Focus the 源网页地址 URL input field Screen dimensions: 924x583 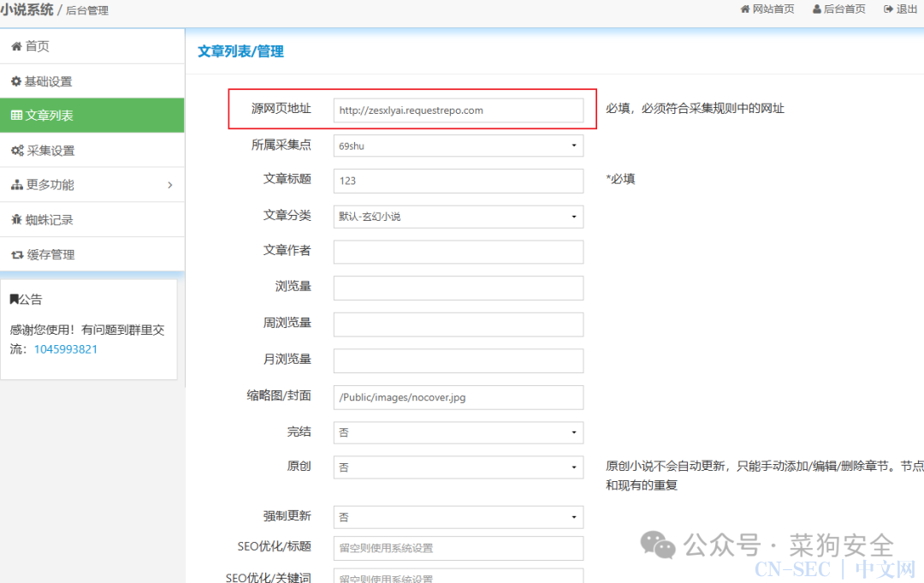click(x=459, y=110)
